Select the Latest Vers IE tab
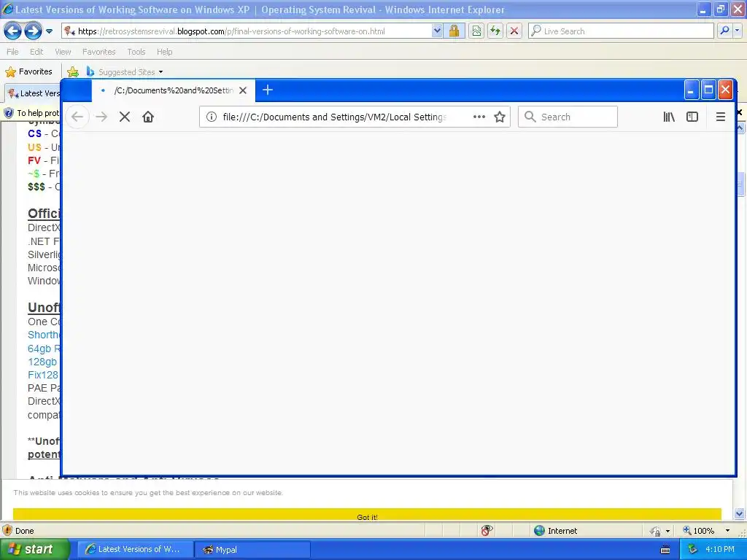The image size is (747, 560). [x=34, y=93]
